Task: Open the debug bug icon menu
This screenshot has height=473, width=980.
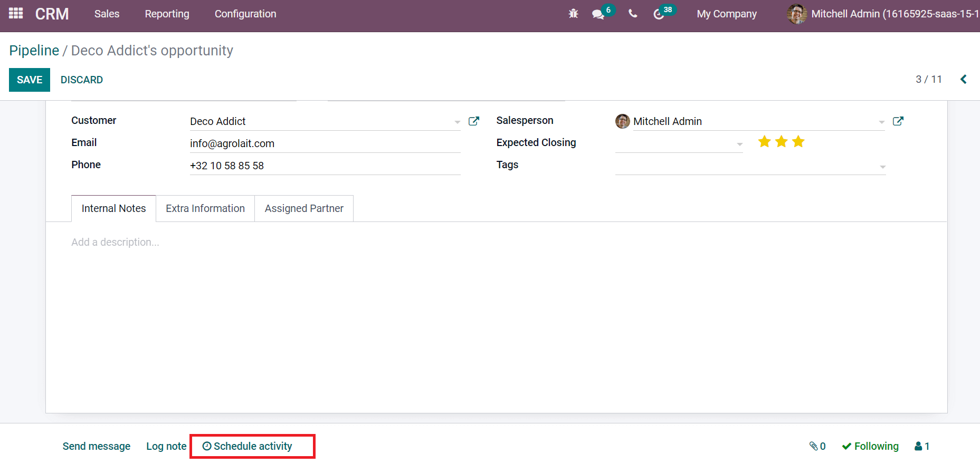Action: point(573,14)
